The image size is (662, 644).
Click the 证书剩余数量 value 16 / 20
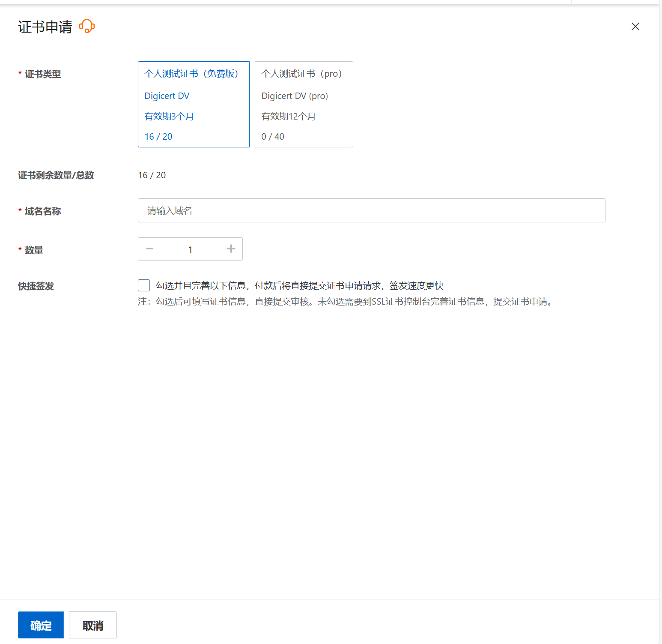(x=152, y=175)
